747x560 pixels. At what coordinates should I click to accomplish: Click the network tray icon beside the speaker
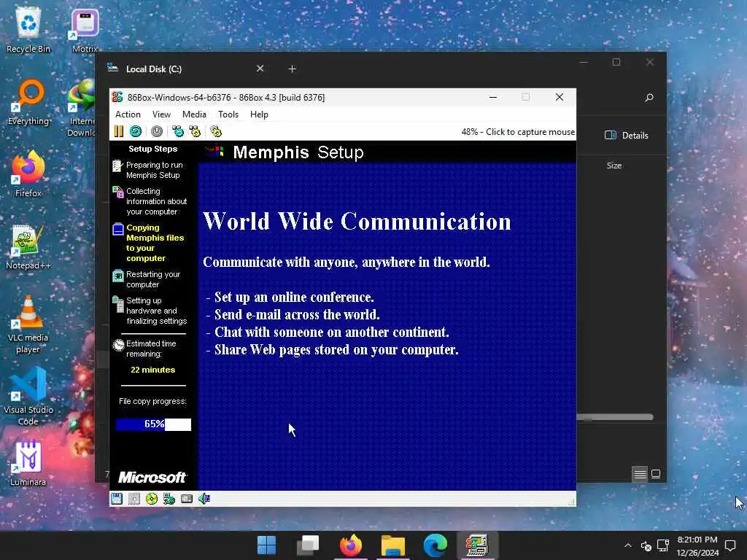point(663,545)
